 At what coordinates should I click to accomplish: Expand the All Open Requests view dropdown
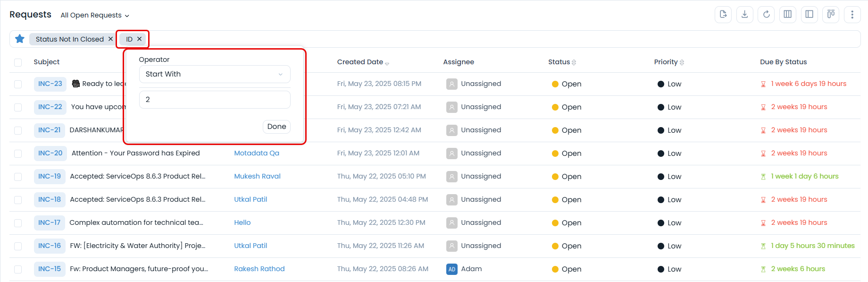[x=94, y=15]
